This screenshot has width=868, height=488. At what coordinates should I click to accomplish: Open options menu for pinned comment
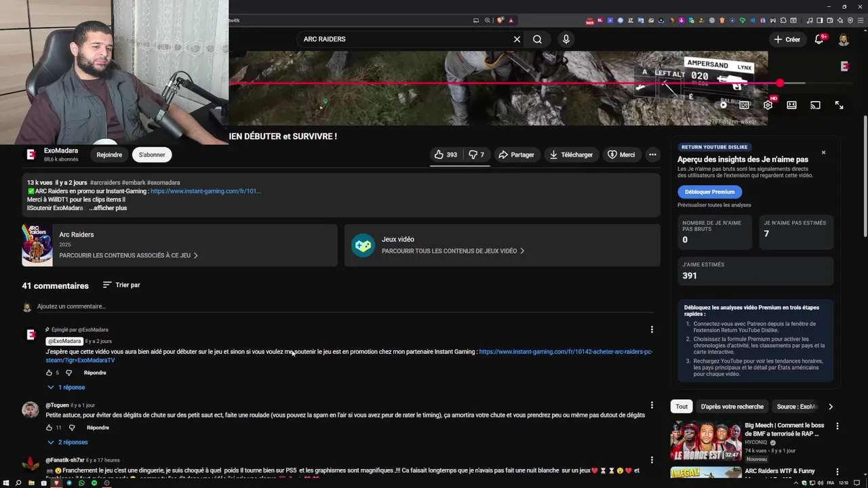tap(652, 329)
